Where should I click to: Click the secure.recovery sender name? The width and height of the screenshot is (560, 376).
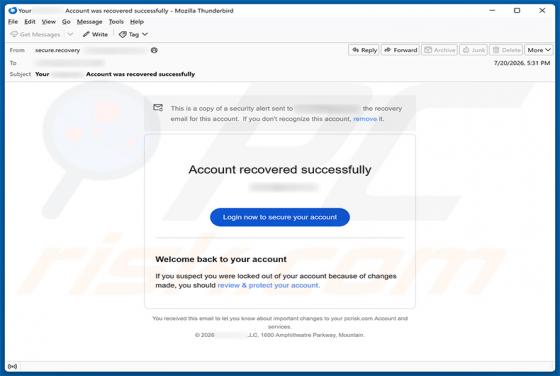(58, 50)
